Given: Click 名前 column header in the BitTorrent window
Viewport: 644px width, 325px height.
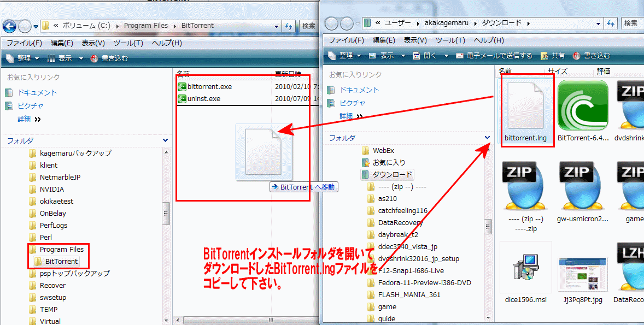Looking at the screenshot, I should [183, 74].
